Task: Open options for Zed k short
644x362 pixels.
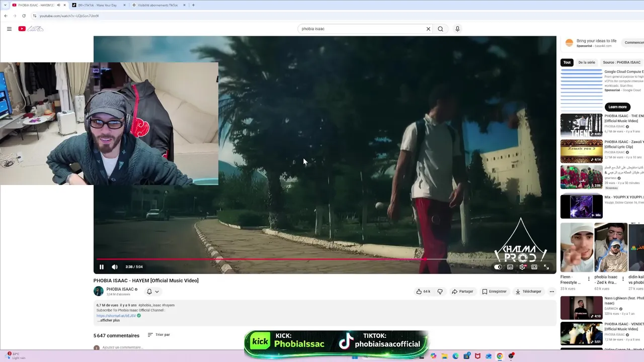Action: pos(623,279)
